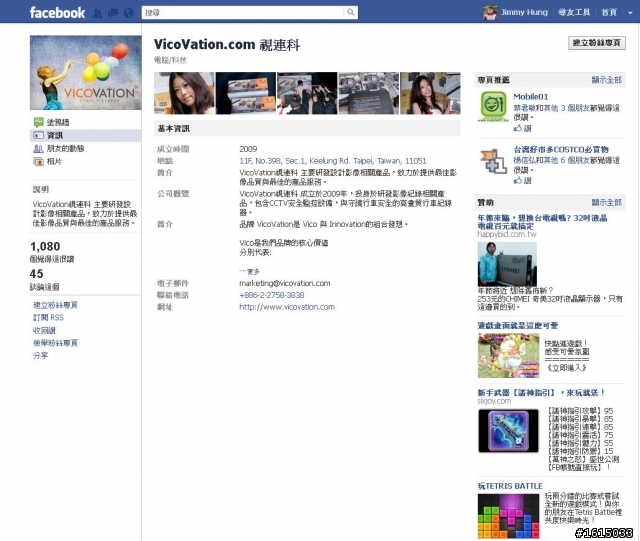The image size is (640, 541).
Task: Like COSTCO page thumbs-up link
Action: click(x=522, y=180)
